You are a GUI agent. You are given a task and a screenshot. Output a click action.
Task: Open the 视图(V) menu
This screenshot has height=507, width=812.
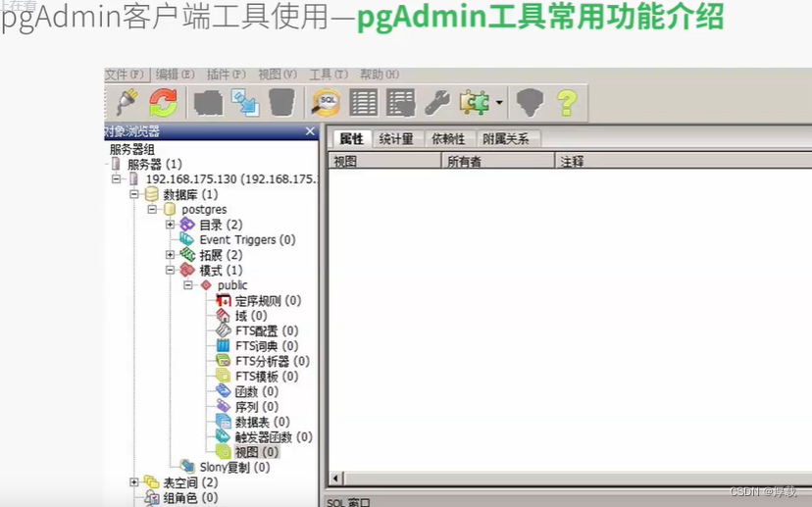pyautogui.click(x=278, y=75)
